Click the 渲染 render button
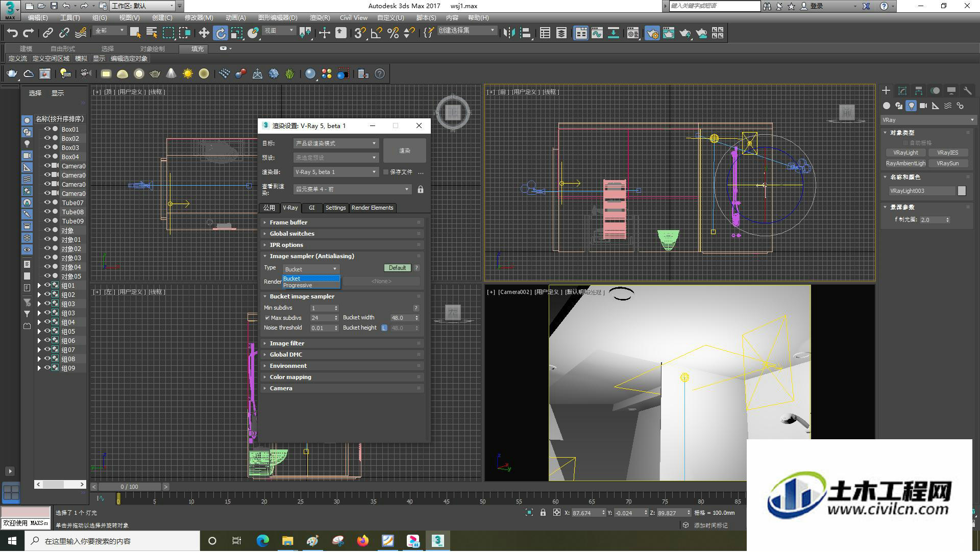This screenshot has height=552, width=980. (x=405, y=150)
